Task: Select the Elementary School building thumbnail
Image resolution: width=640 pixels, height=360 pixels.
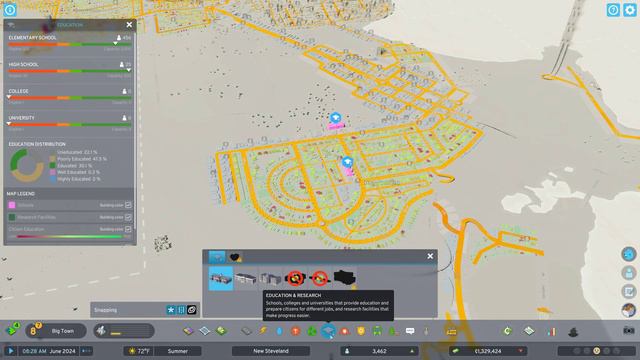Action: pyautogui.click(x=221, y=278)
